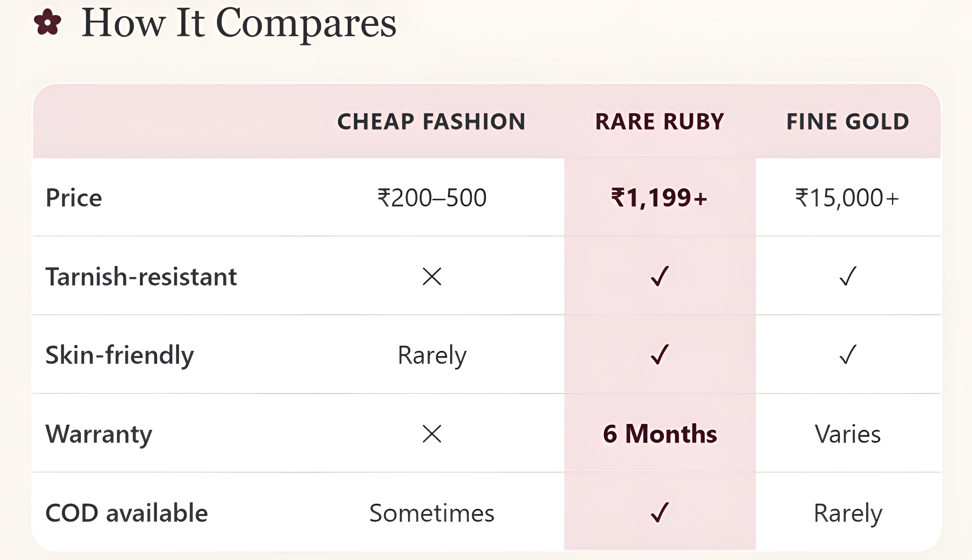The image size is (972, 560).
Task: Click the flower icon beside How It Compares
Action: coord(47,22)
